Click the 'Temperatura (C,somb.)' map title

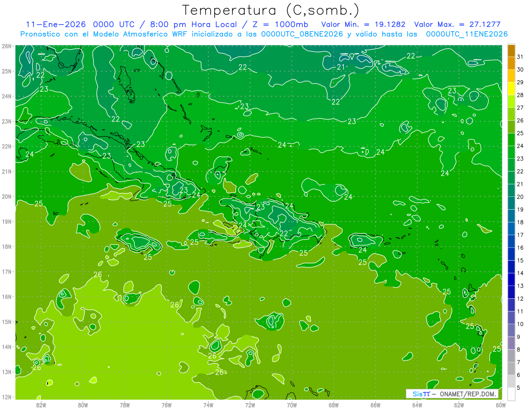(271, 11)
